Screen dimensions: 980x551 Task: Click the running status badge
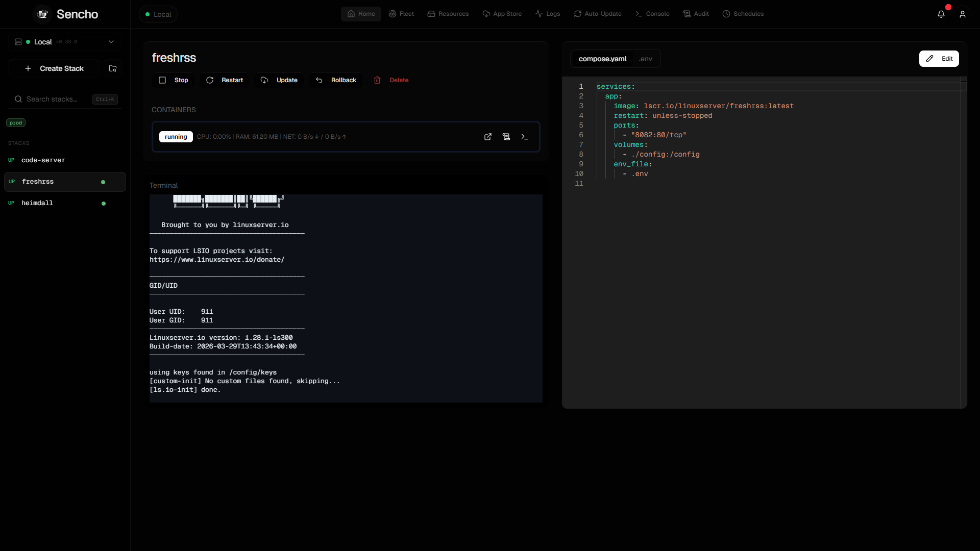(x=176, y=137)
